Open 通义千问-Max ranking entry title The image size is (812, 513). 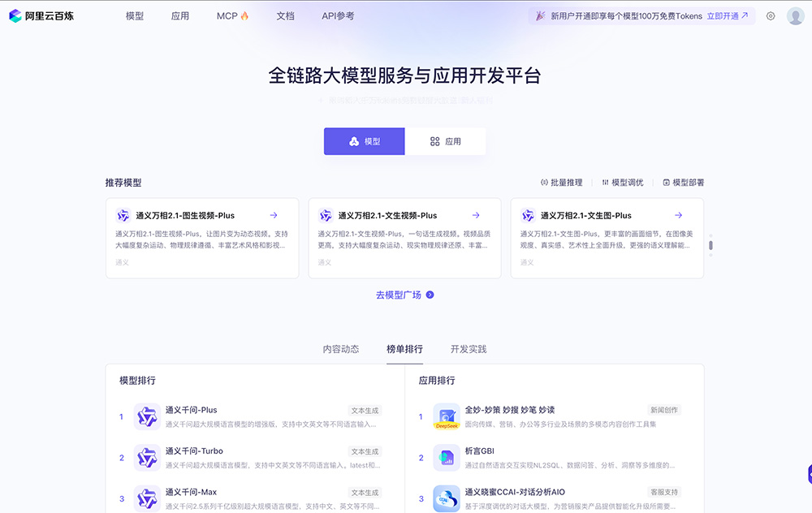191,492
